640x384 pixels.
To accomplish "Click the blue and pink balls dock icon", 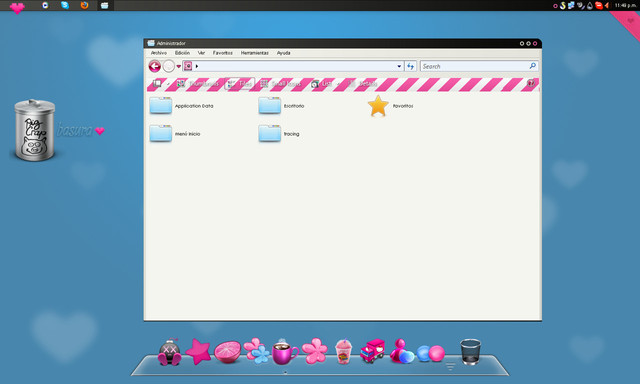I will (431, 353).
